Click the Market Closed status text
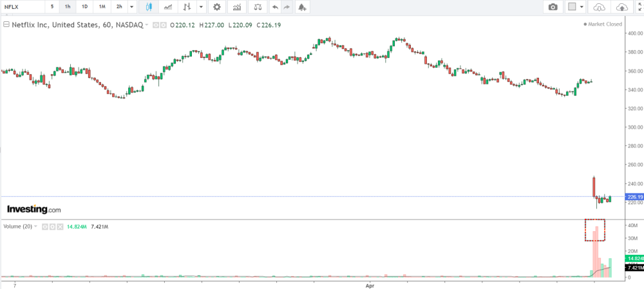The width and height of the screenshot is (644, 289). click(605, 24)
